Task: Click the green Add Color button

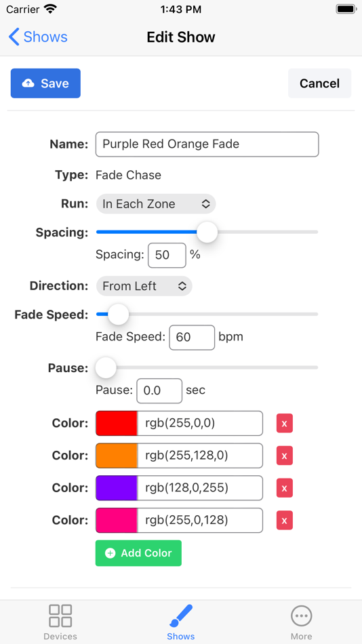Action: click(138, 552)
